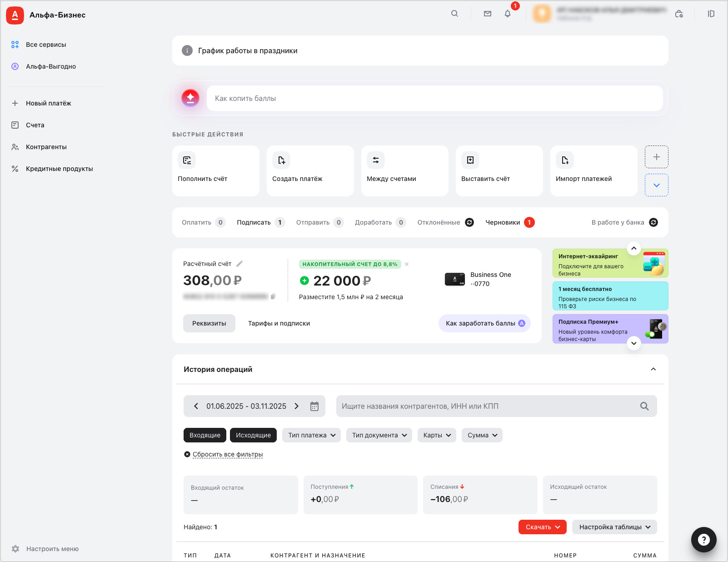Screen dimensions: 728x562
Task: Open the mail envelope icon
Action: coord(488,14)
